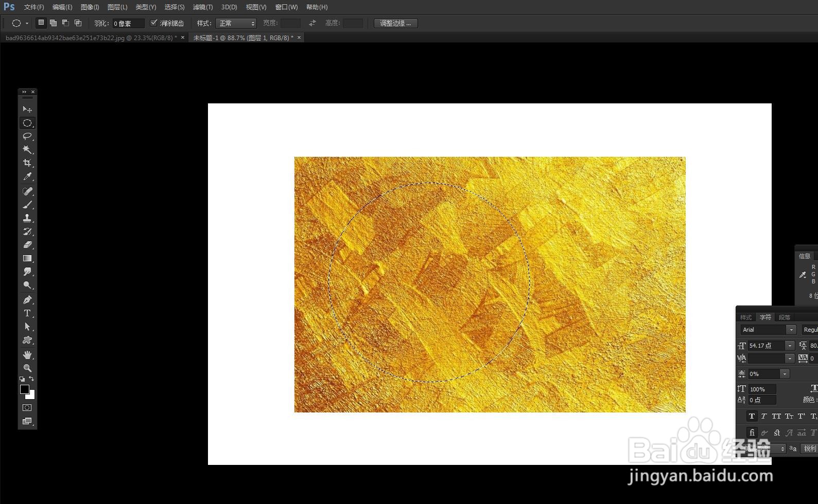The width and height of the screenshot is (818, 504).
Task: Click the baseline shift 0 点 field
Action: point(762,400)
